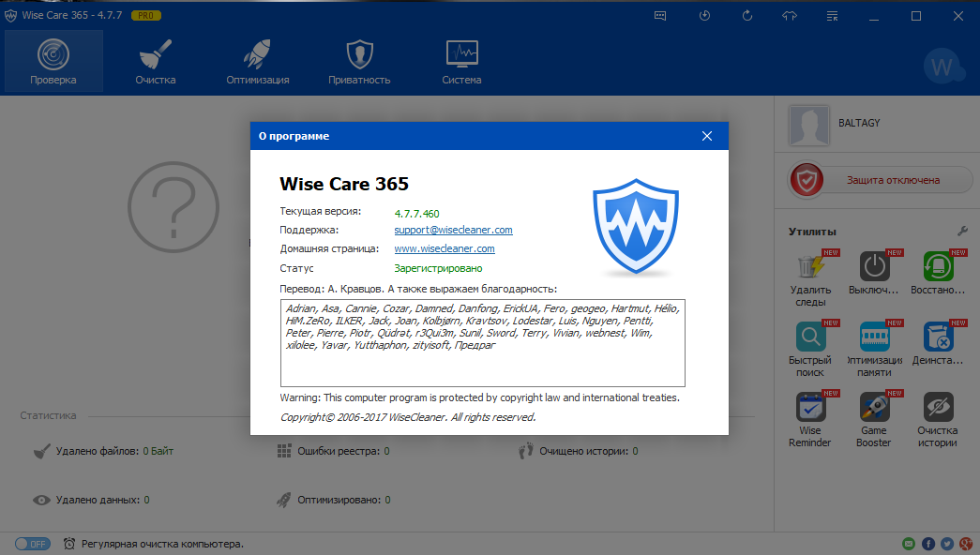The height and width of the screenshot is (555, 980).
Task: Go to the Приватность tab
Action: point(359,61)
